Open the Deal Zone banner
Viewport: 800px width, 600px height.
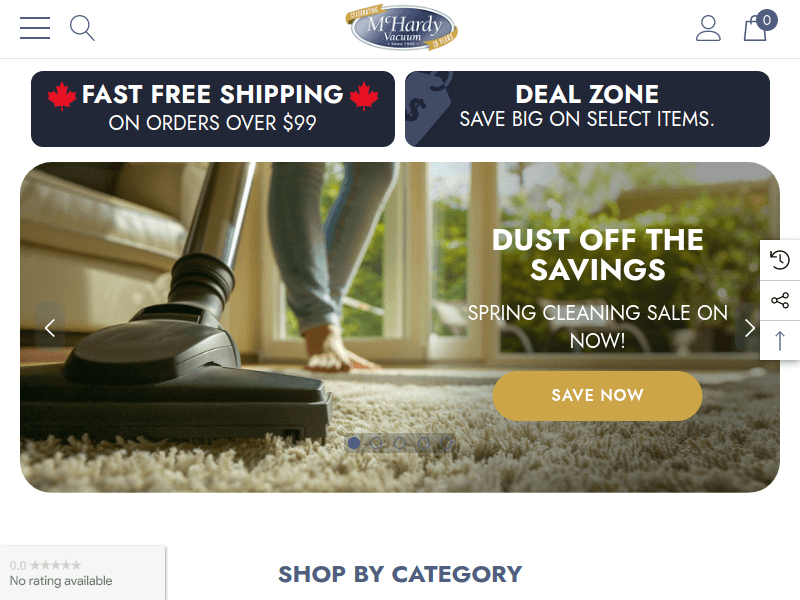[x=587, y=109]
